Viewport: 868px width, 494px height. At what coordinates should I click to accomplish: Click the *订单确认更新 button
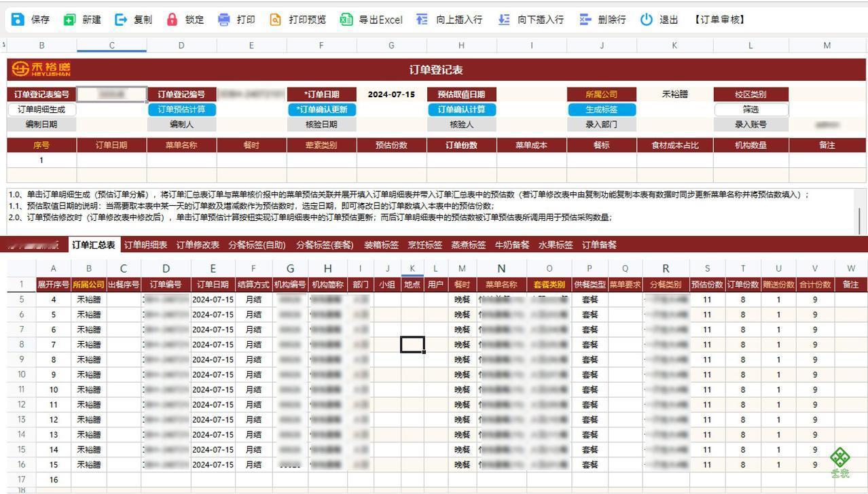[321, 109]
